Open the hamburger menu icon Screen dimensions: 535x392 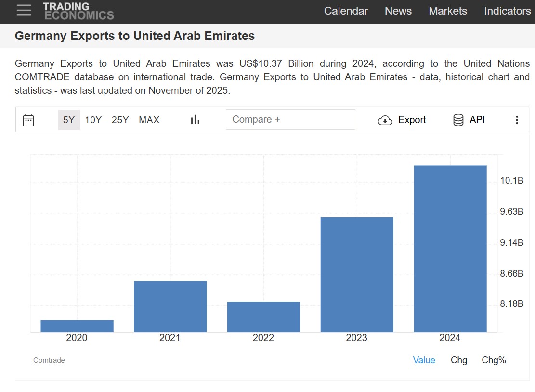(24, 10)
